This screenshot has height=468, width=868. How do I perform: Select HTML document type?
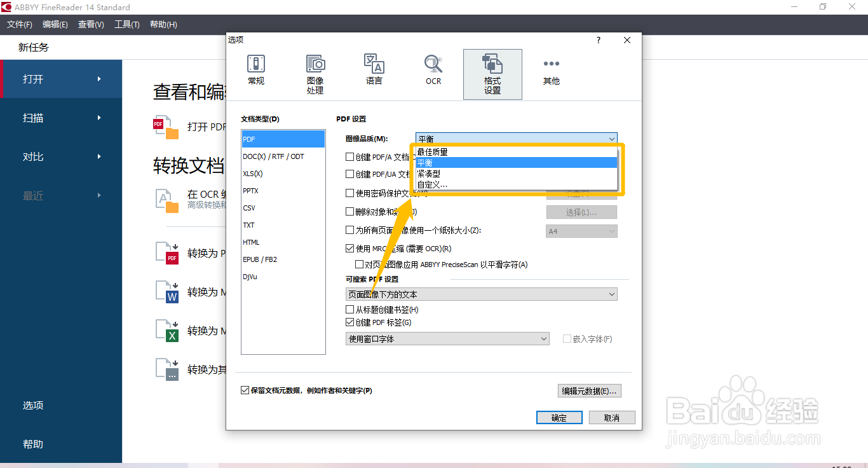[x=283, y=242]
